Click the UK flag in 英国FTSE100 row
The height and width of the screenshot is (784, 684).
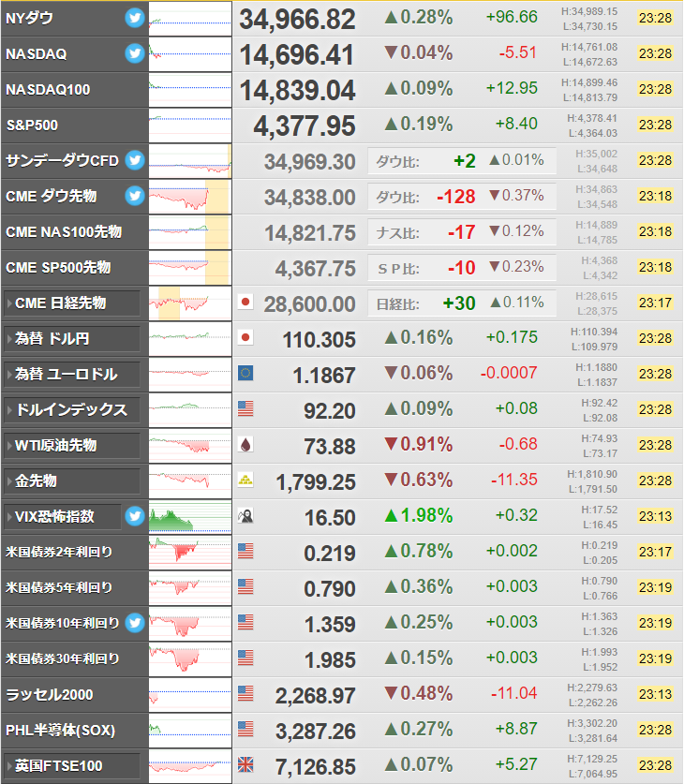click(x=245, y=764)
